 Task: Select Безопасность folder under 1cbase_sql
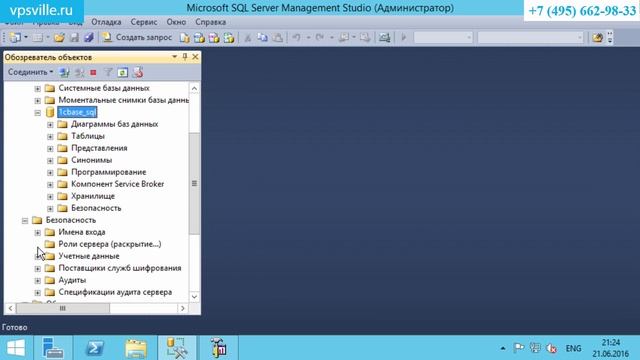(x=96, y=208)
